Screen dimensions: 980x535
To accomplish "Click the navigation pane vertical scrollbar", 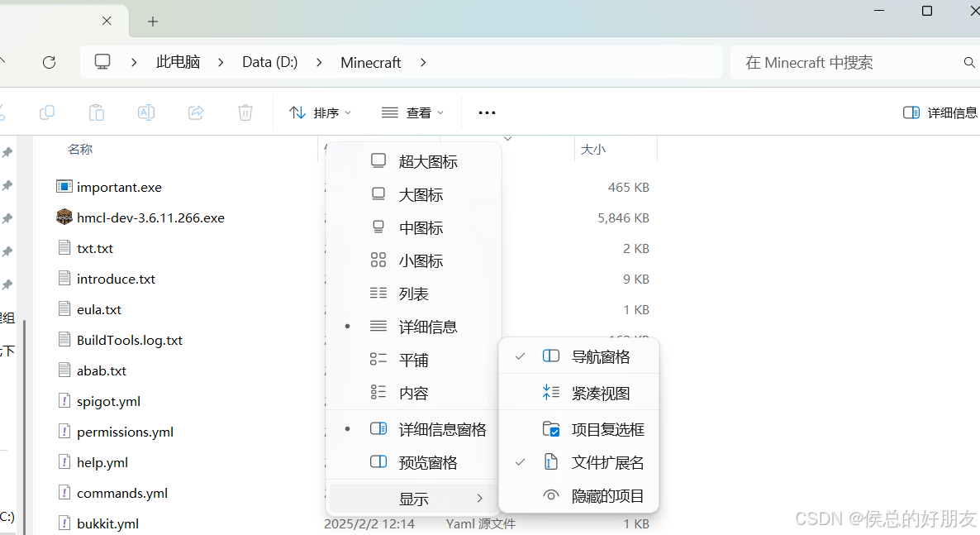I will pos(24,426).
